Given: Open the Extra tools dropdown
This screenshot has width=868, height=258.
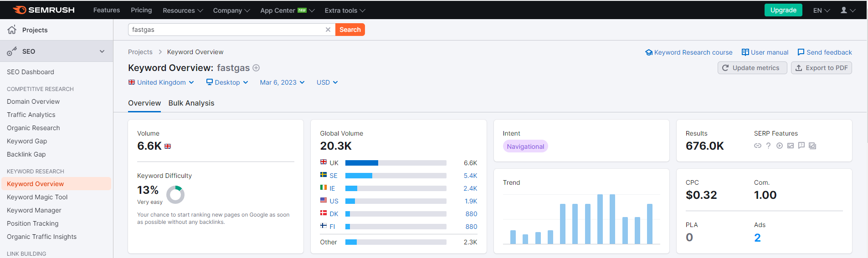Looking at the screenshot, I should [345, 10].
